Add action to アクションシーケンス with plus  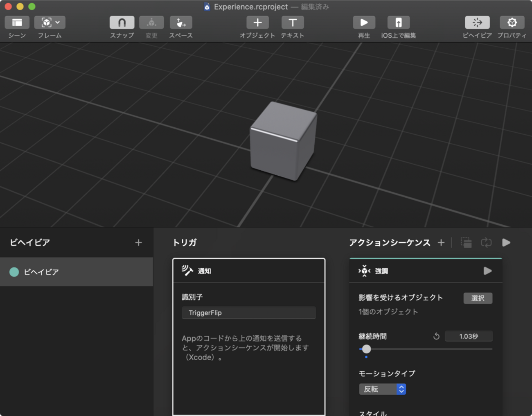click(x=441, y=243)
